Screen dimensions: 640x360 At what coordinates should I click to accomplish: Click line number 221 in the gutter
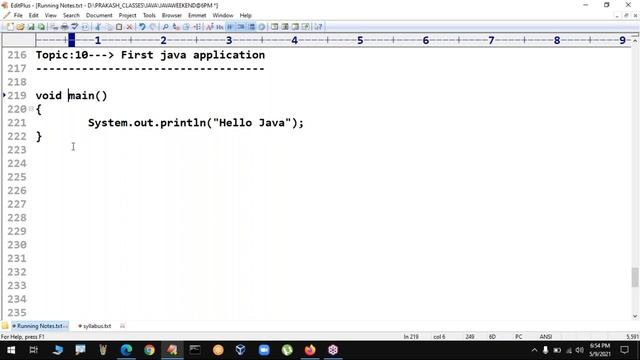click(17, 122)
